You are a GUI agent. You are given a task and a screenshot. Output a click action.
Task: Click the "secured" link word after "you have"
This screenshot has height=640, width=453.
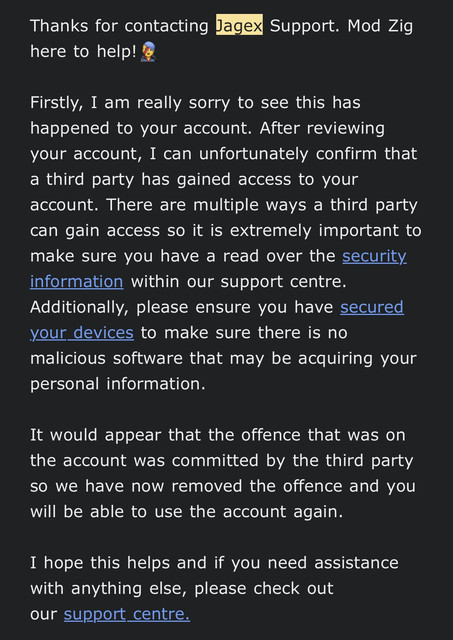point(372,307)
